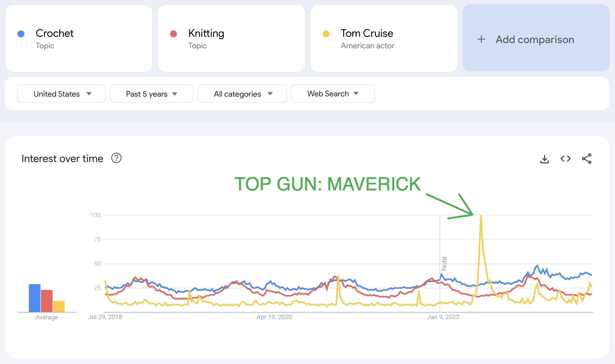Change the Web Search type dropdown
The height and width of the screenshot is (364, 615).
click(332, 94)
